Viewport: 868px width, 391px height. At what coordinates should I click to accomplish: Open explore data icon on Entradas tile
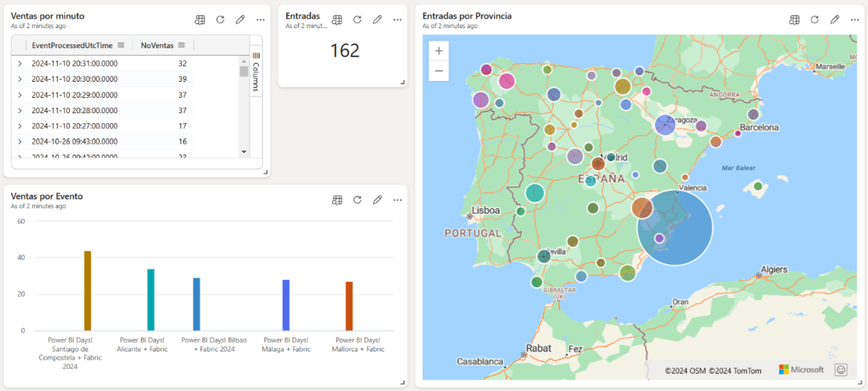[337, 20]
